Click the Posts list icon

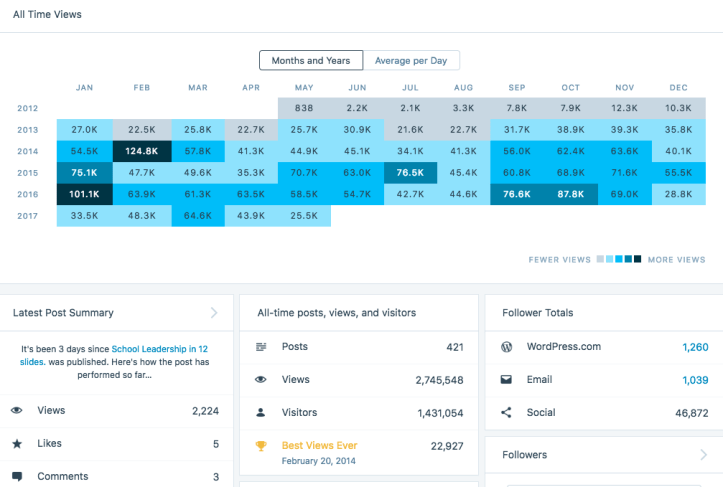(261, 347)
